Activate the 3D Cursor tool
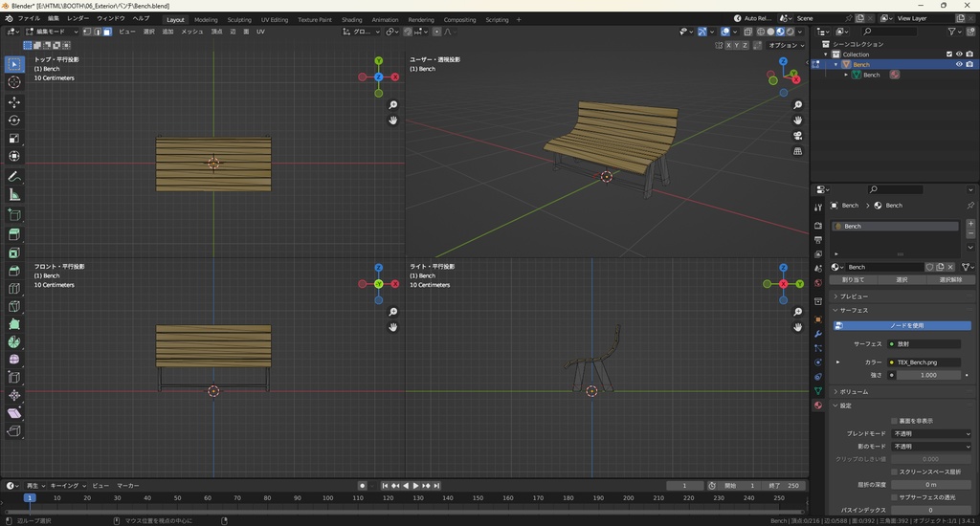Image resolution: width=980 pixels, height=526 pixels. click(14, 83)
